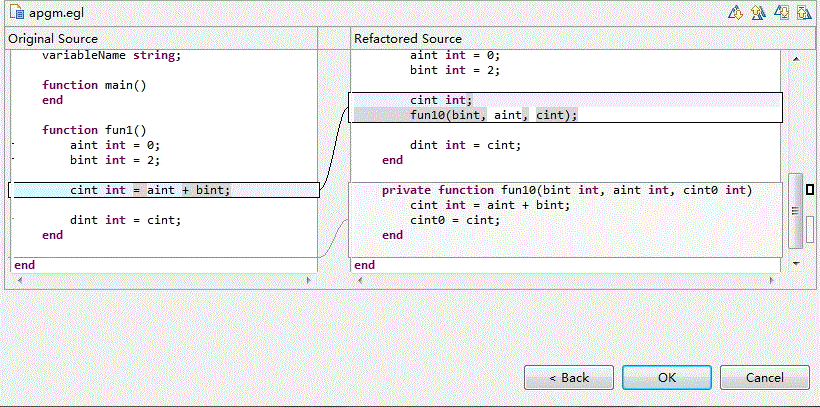
Task: Click the Refactored Source vertical scroll thumb
Action: click(x=795, y=210)
